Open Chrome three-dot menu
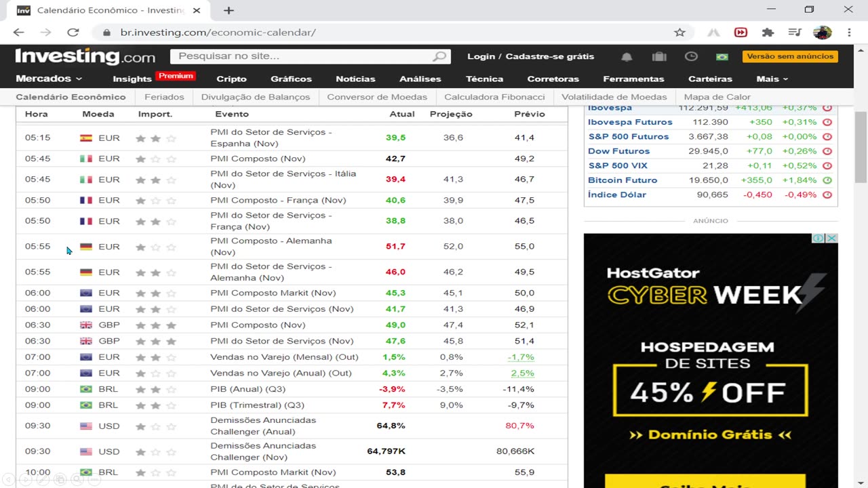This screenshot has height=488, width=868. pos(849,33)
